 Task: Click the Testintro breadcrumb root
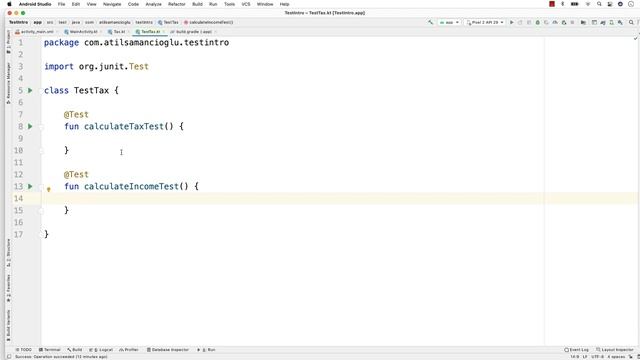click(18, 22)
